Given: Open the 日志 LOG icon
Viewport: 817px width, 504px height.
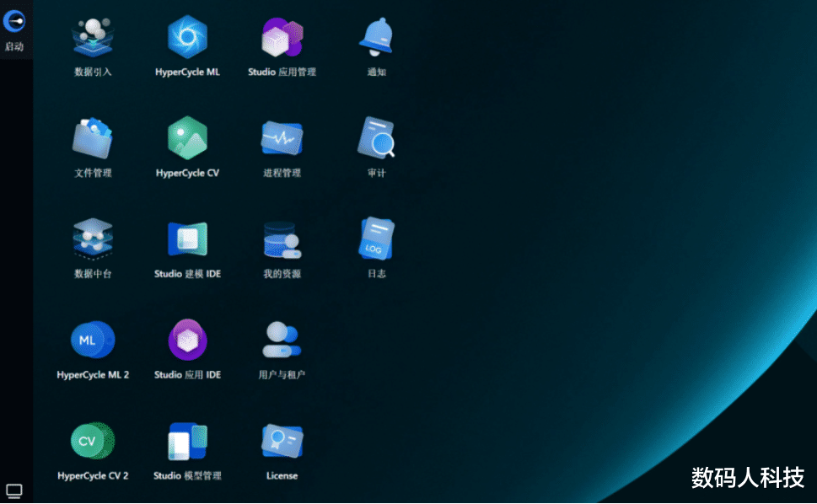Looking at the screenshot, I should click(x=377, y=239).
